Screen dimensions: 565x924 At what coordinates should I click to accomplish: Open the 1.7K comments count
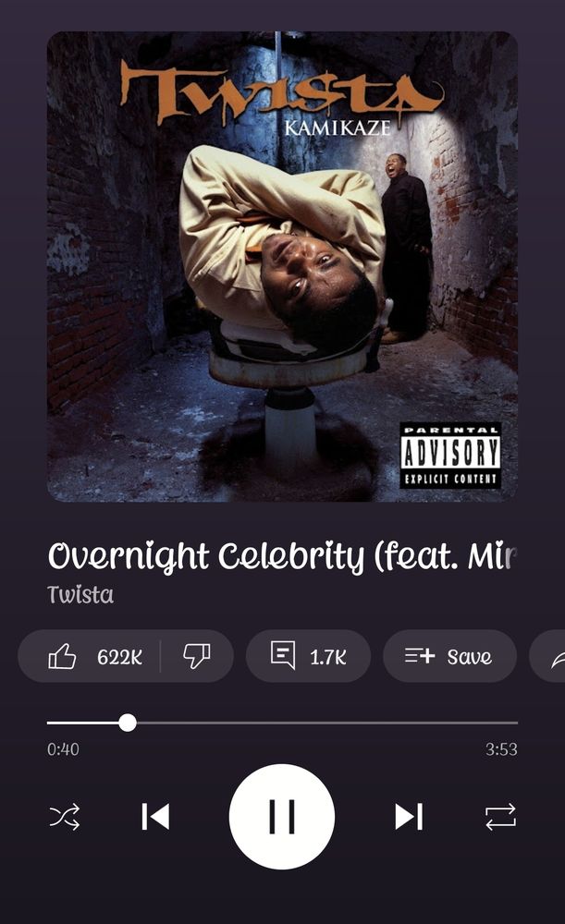328,657
